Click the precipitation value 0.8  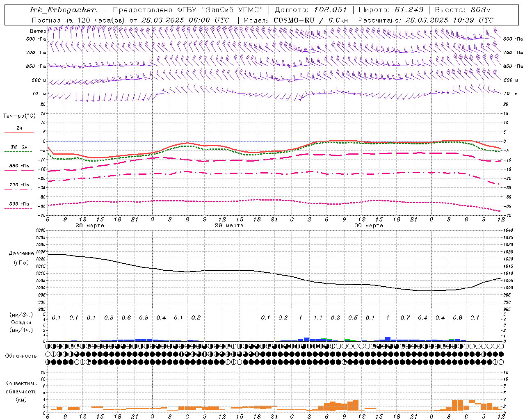click(144, 318)
